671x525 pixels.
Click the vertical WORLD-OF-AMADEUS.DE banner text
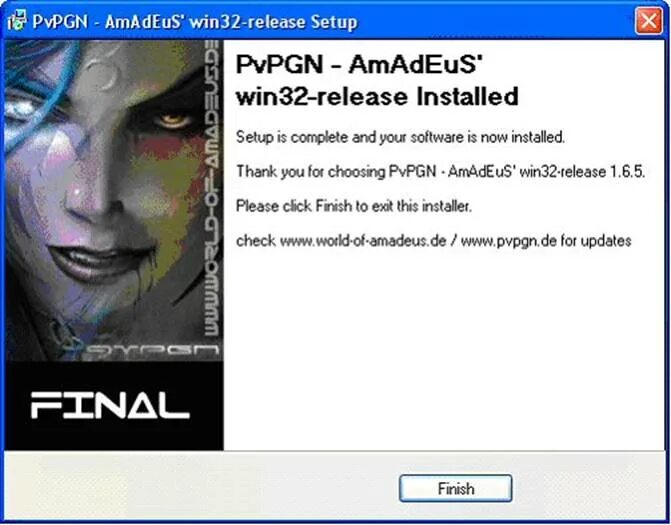coord(212,188)
